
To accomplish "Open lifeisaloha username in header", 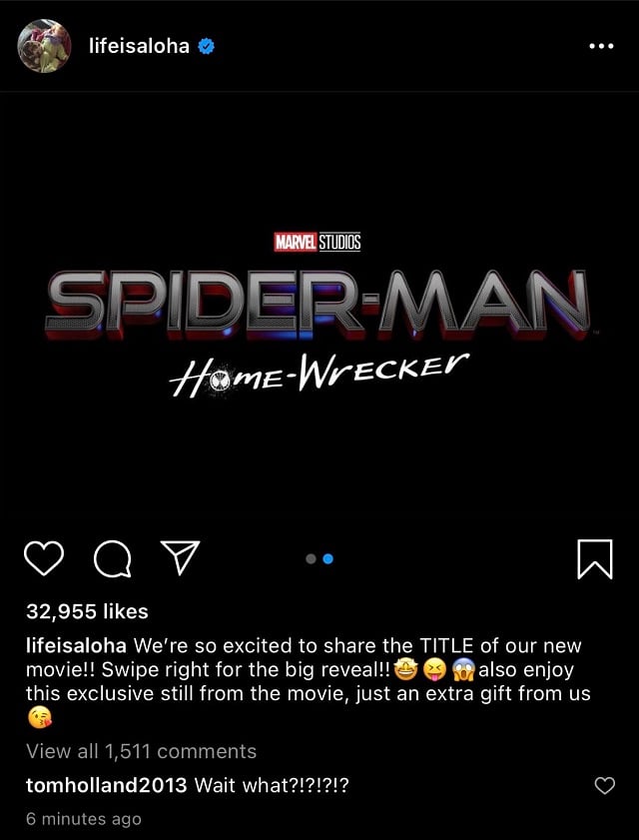I will [x=139, y=47].
